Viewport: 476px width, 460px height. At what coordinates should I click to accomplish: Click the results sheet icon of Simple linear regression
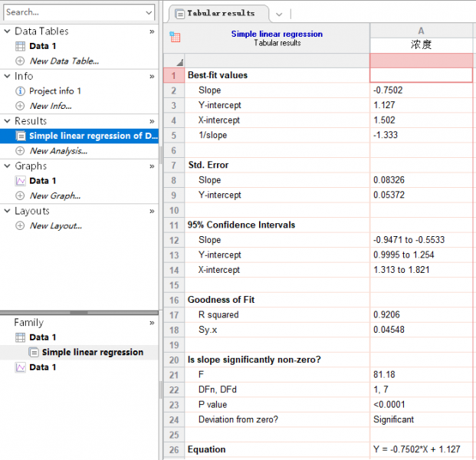(21, 136)
